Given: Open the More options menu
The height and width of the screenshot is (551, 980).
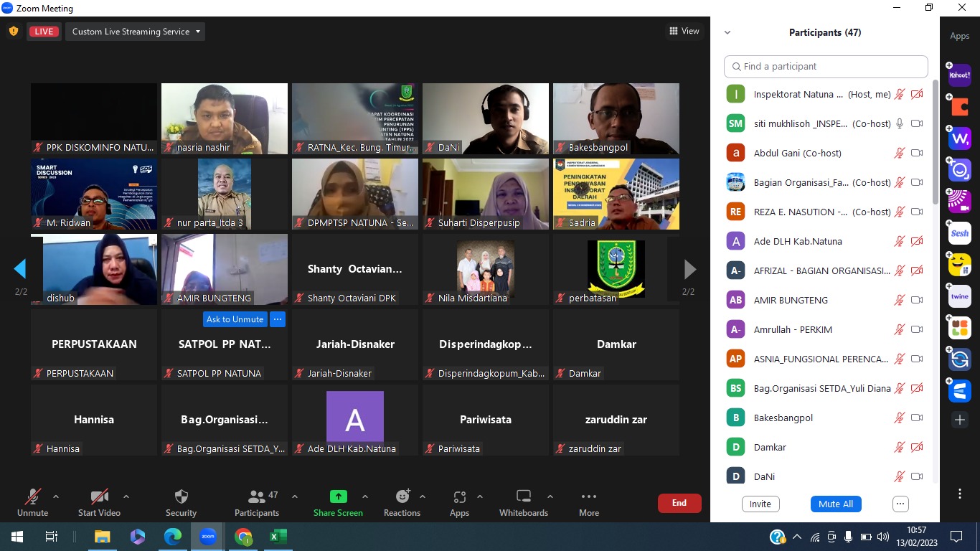Looking at the screenshot, I should [588, 497].
